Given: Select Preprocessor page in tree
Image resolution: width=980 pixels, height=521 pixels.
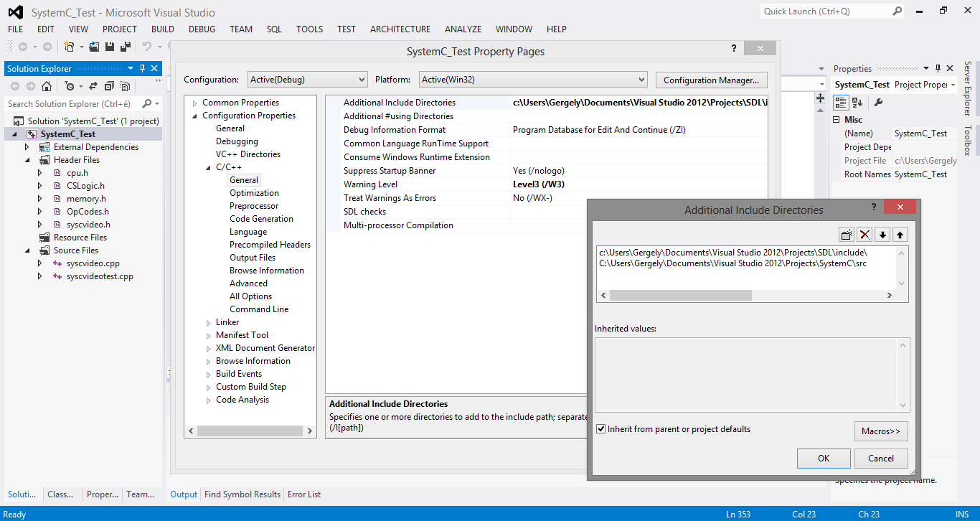Looking at the screenshot, I should (254, 206).
